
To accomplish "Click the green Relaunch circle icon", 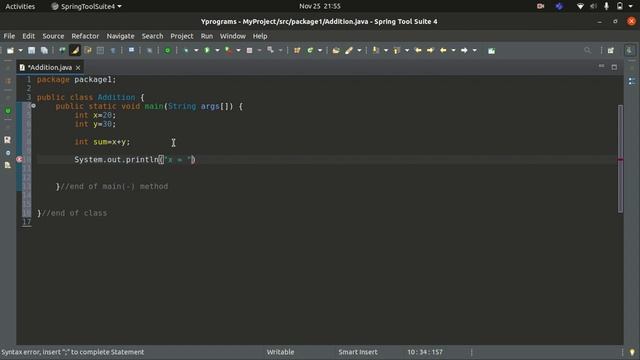I will tap(167, 50).
